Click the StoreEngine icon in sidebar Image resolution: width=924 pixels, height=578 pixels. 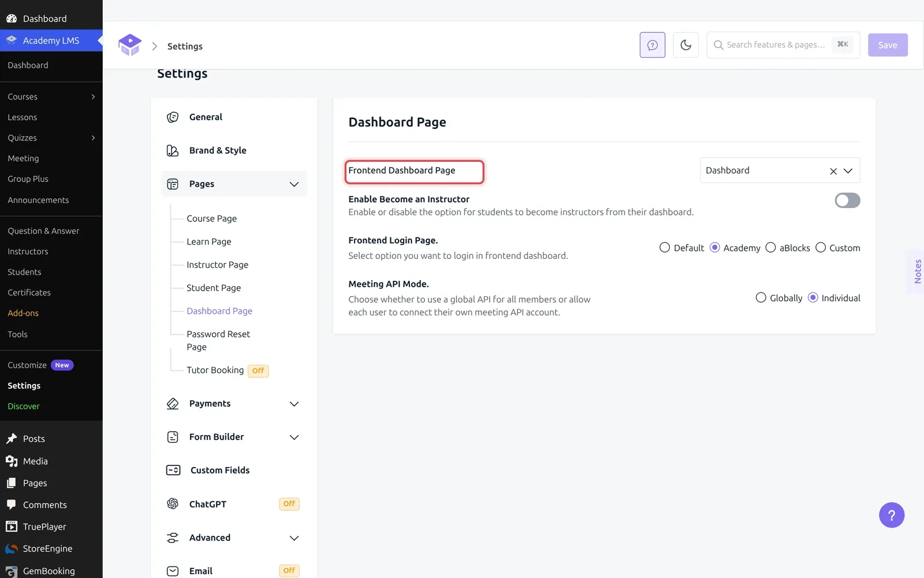click(12, 549)
